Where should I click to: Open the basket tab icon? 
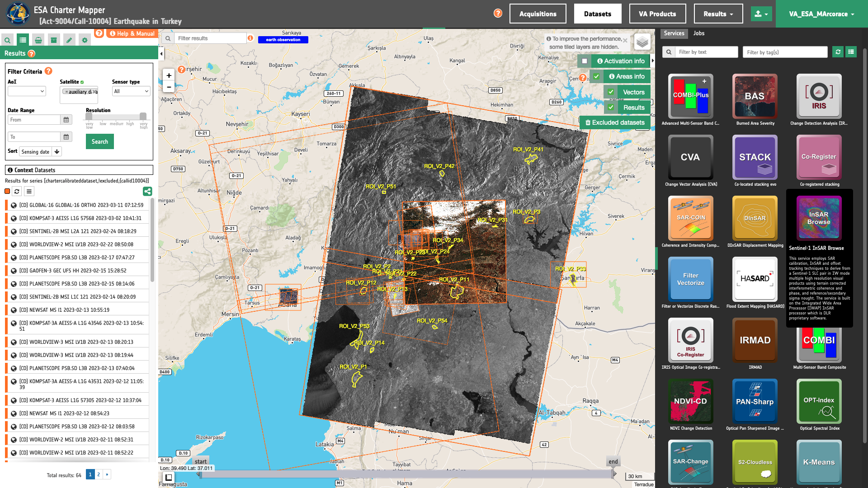(x=38, y=40)
